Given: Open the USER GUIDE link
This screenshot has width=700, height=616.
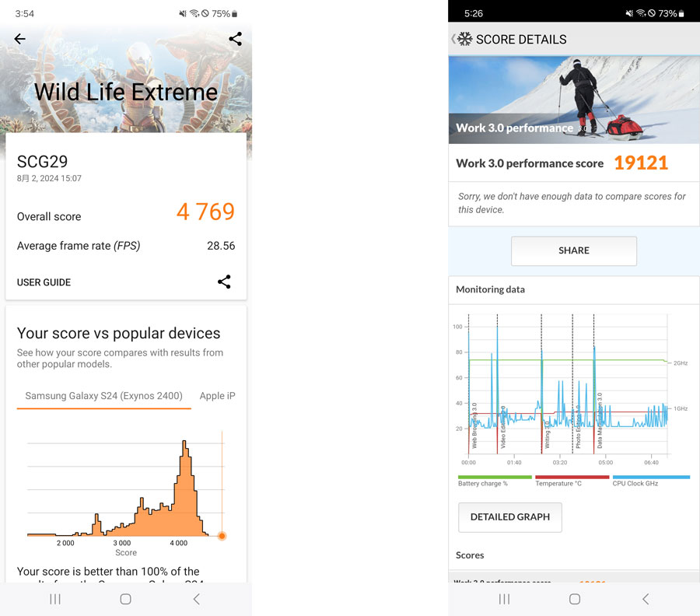Looking at the screenshot, I should click(44, 282).
